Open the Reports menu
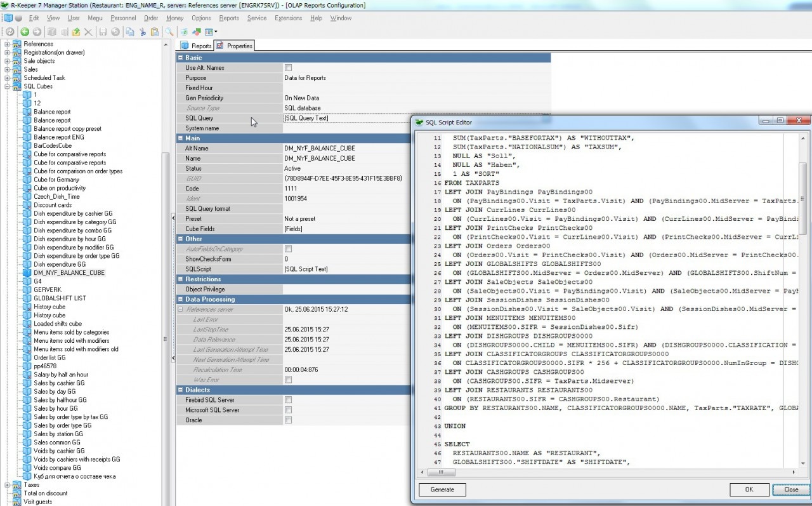 click(x=228, y=18)
